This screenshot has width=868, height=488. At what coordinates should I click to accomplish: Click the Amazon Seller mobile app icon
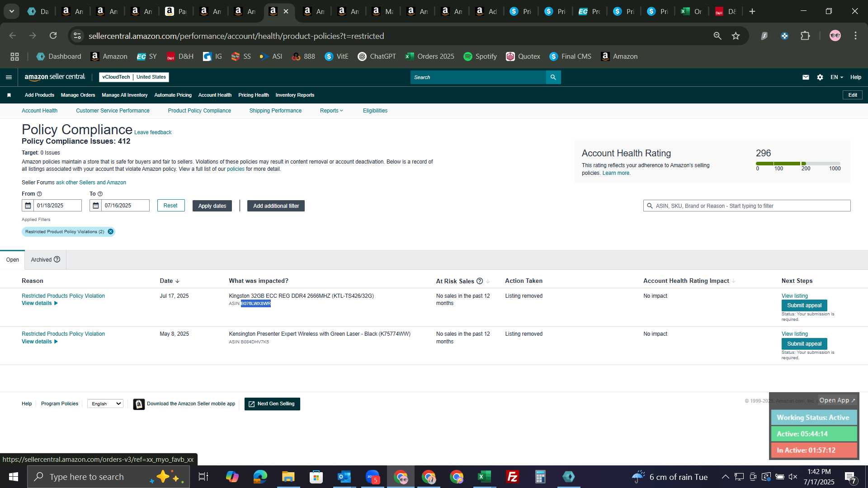pyautogui.click(x=139, y=404)
